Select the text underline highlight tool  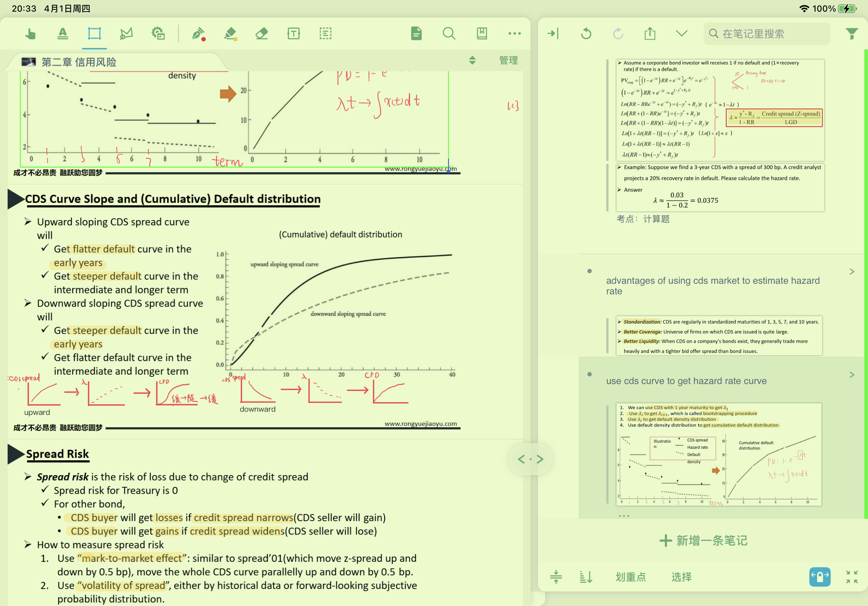[x=63, y=34]
